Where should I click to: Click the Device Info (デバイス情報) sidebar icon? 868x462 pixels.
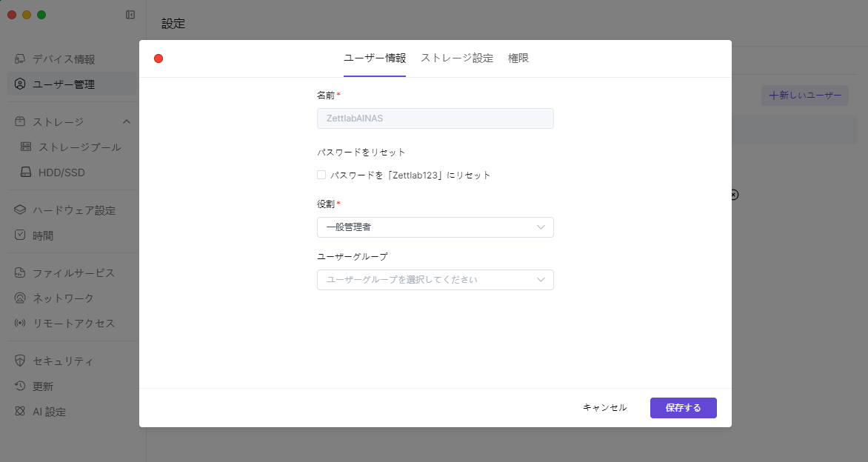[x=20, y=59]
